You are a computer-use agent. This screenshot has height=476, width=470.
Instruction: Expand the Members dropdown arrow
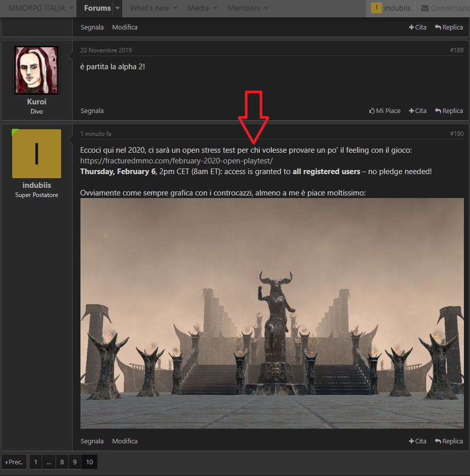tap(266, 8)
